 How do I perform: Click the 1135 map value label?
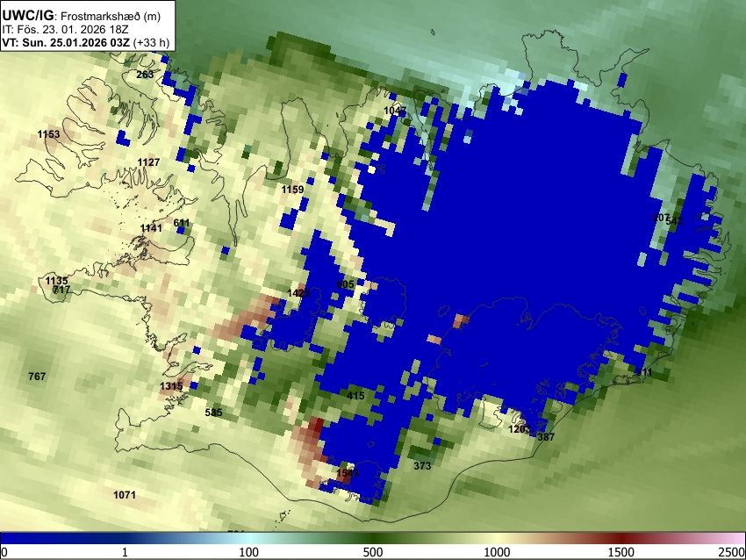tap(57, 281)
